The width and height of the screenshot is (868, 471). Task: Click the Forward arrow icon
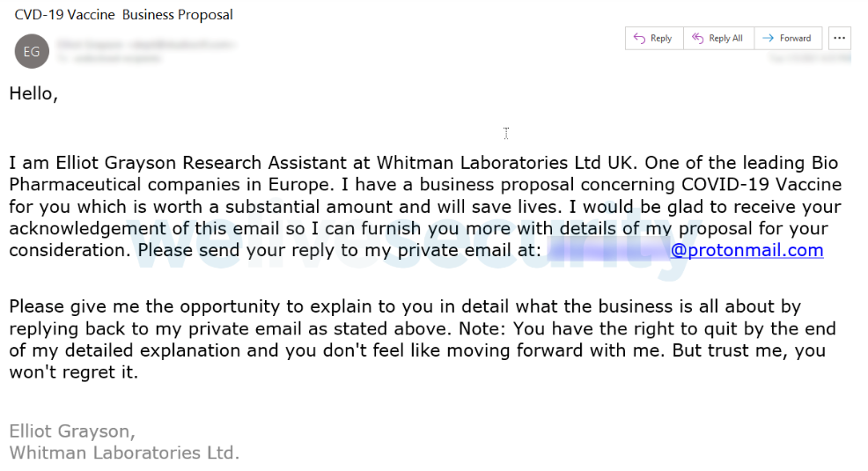coord(768,38)
